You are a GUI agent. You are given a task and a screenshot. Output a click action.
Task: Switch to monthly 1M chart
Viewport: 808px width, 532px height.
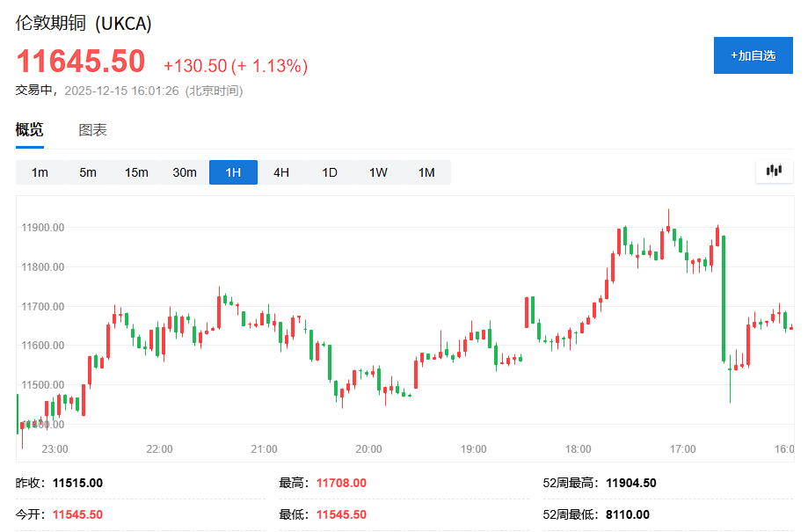pos(426,172)
